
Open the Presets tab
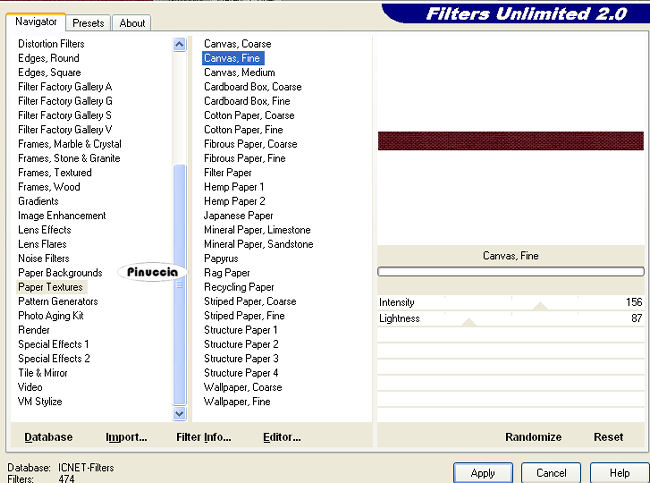click(88, 23)
